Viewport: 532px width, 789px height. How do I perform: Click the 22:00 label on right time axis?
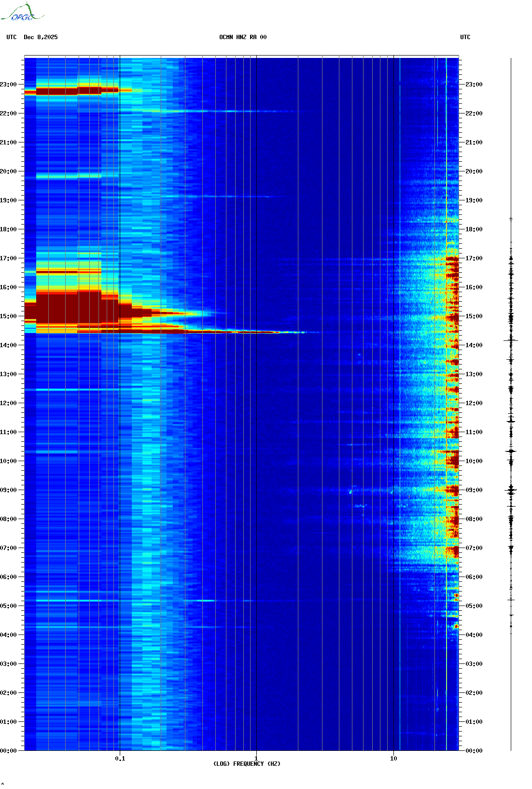coord(474,113)
